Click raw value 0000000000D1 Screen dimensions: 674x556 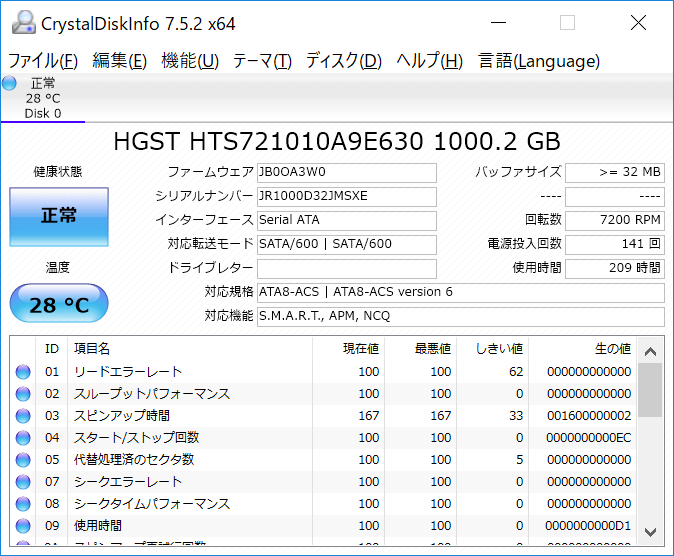click(588, 525)
